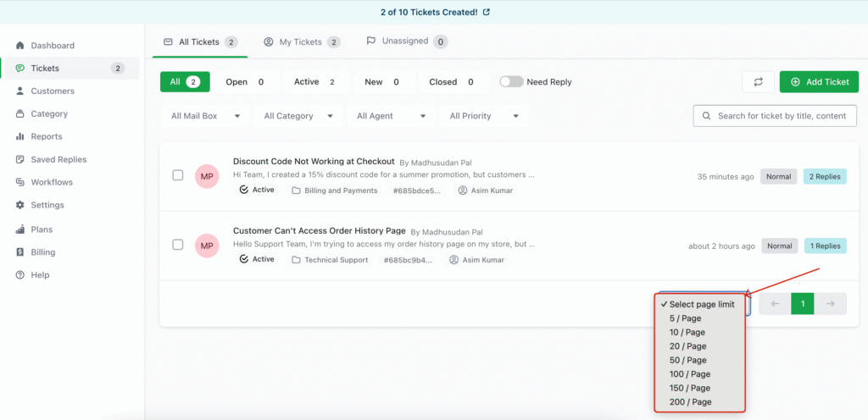This screenshot has height=420, width=868.
Task: Open the Unassigned tab
Action: (405, 41)
